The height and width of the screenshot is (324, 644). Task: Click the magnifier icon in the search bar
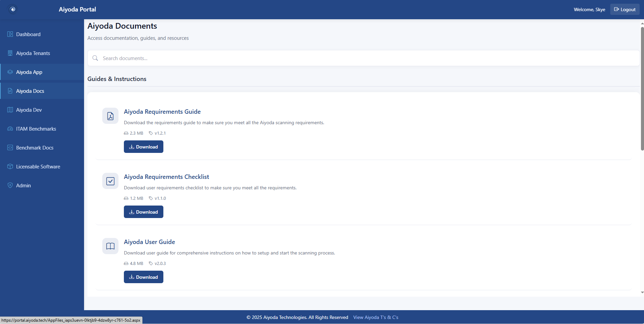pos(95,58)
